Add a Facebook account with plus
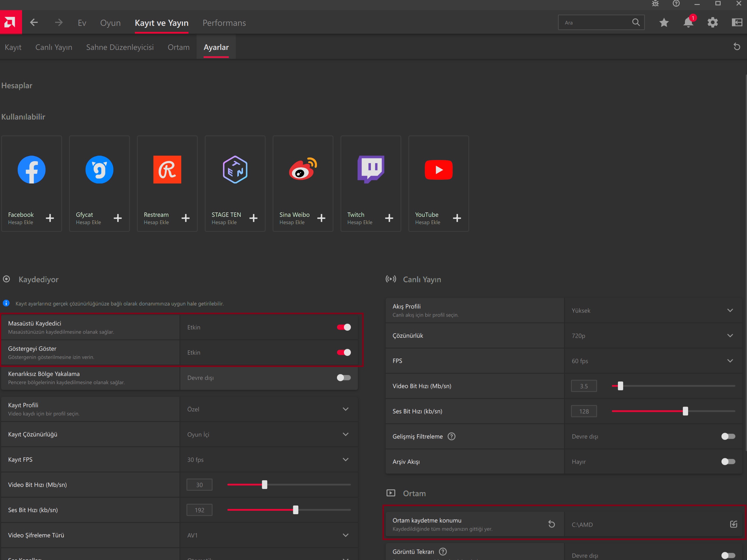The height and width of the screenshot is (560, 747). pyautogui.click(x=50, y=218)
